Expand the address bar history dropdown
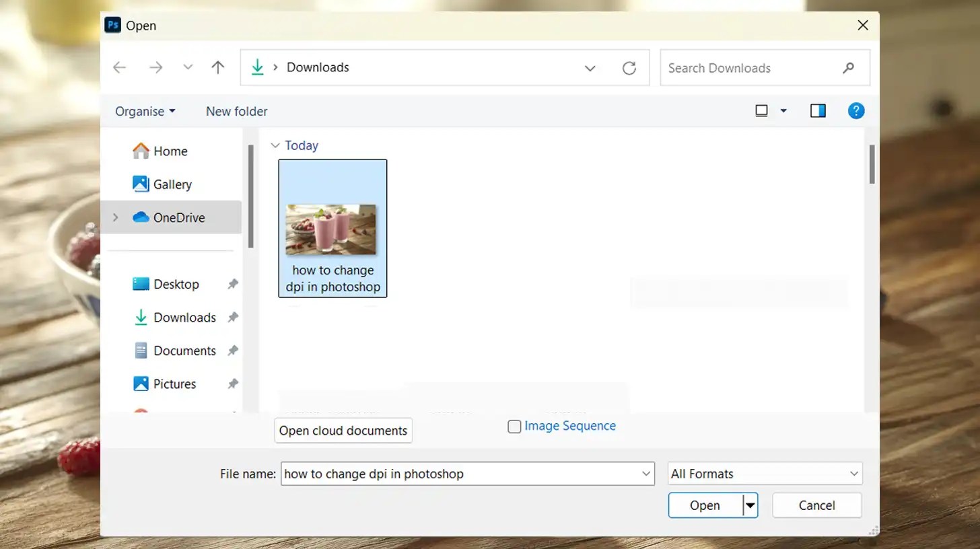This screenshot has width=980, height=549. coord(590,68)
